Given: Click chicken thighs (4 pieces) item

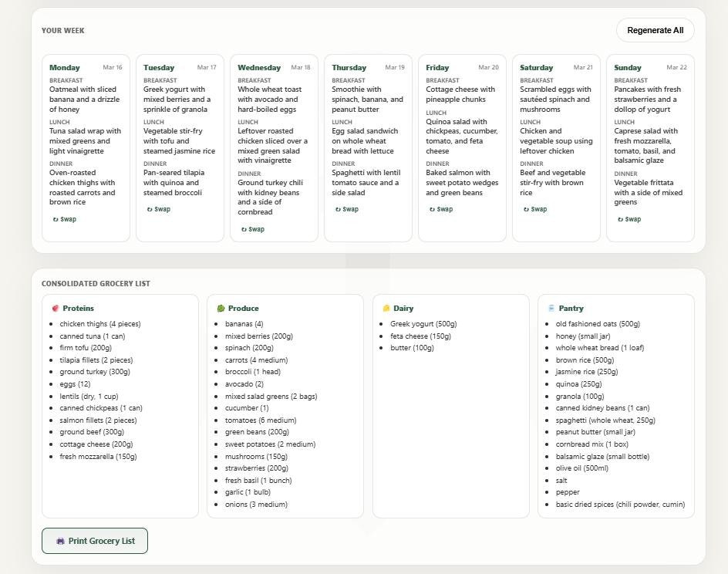Looking at the screenshot, I should click(100, 324).
